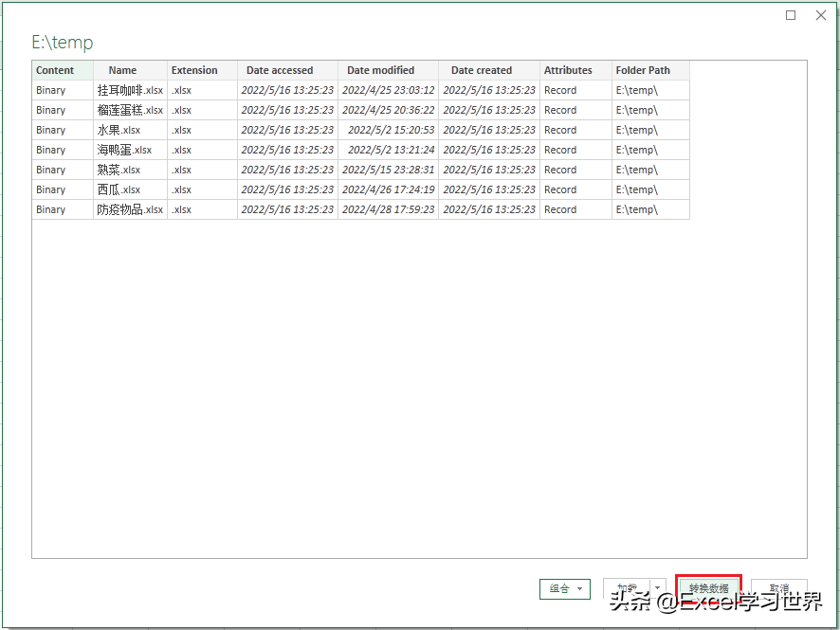Expand the arrow beside the 加载 button
Screen dimensions: 840x630
[x=658, y=588]
